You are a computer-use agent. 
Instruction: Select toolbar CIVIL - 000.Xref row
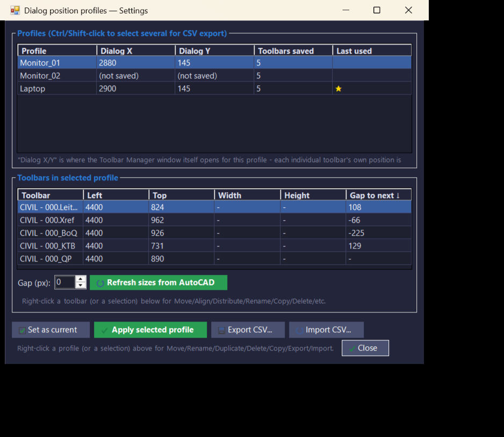click(x=214, y=220)
